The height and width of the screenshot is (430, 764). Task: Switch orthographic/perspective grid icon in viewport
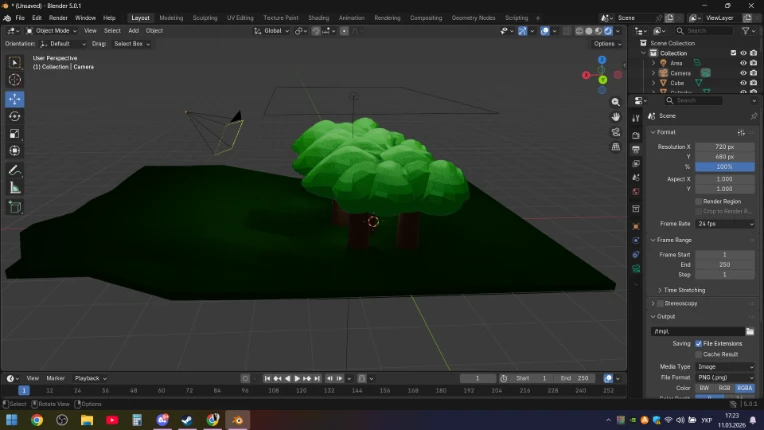pyautogui.click(x=616, y=147)
